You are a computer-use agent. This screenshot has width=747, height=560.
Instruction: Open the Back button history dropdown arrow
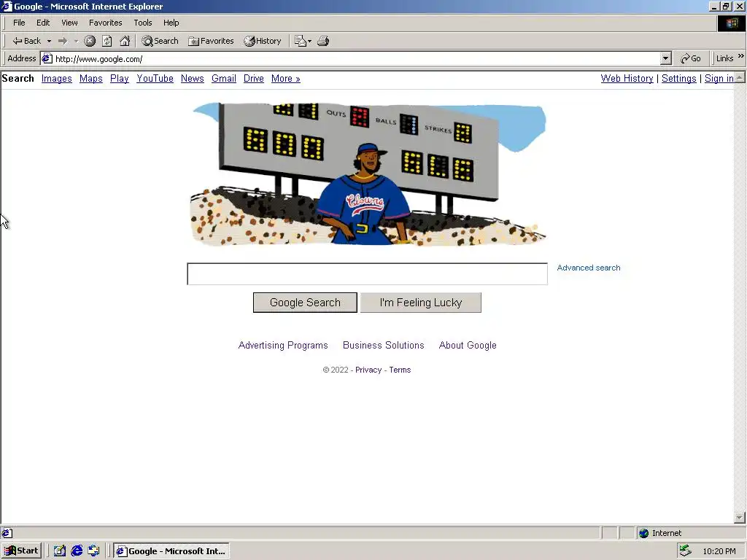(49, 42)
